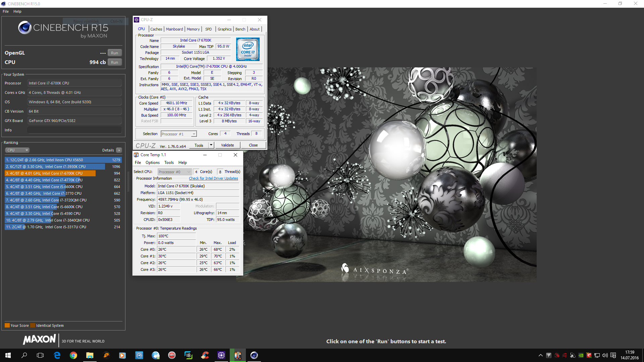The width and height of the screenshot is (644, 362).
Task: Click the ranking Details arrow button
Action: (119, 150)
